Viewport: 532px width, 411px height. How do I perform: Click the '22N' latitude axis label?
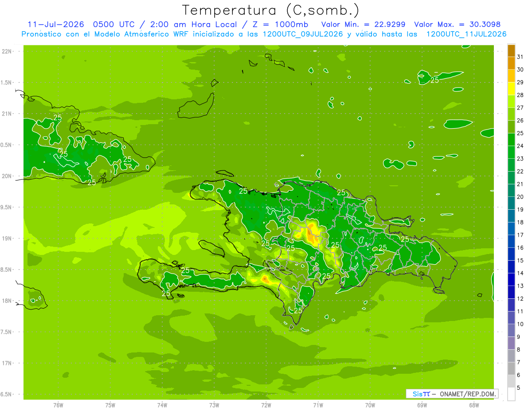(x=7, y=51)
